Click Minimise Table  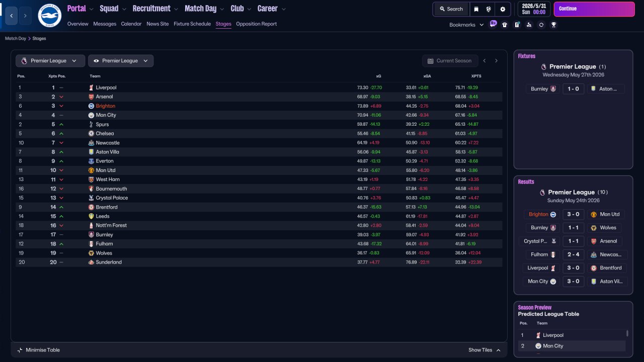(38, 350)
